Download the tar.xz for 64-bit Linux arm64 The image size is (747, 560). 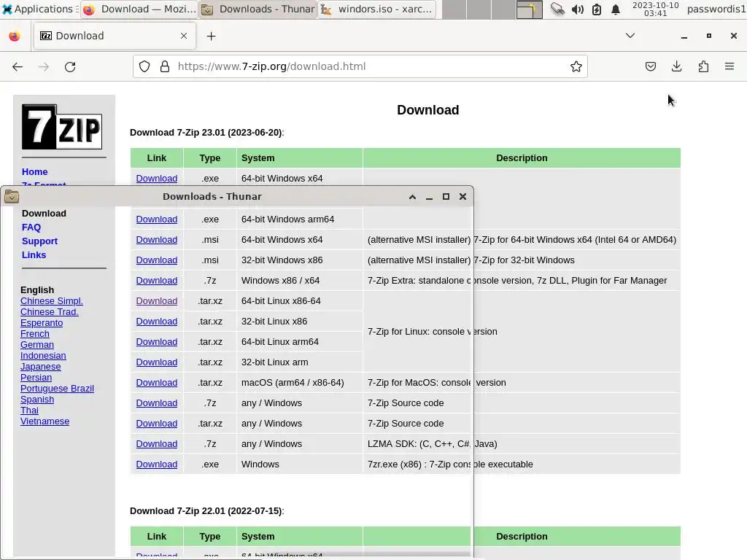tap(157, 343)
